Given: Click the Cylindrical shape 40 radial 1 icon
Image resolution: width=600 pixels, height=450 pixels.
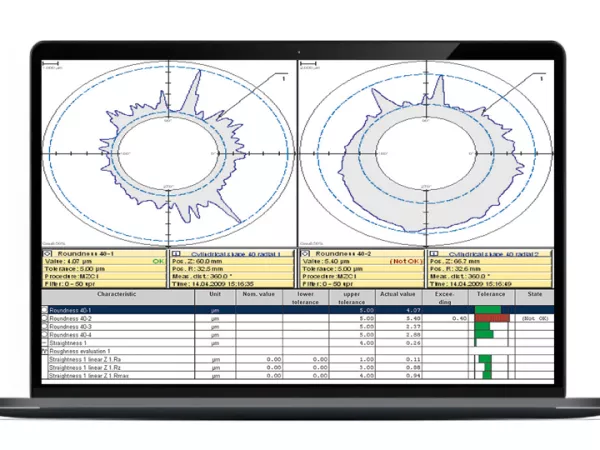Looking at the screenshot, I should point(176,254).
